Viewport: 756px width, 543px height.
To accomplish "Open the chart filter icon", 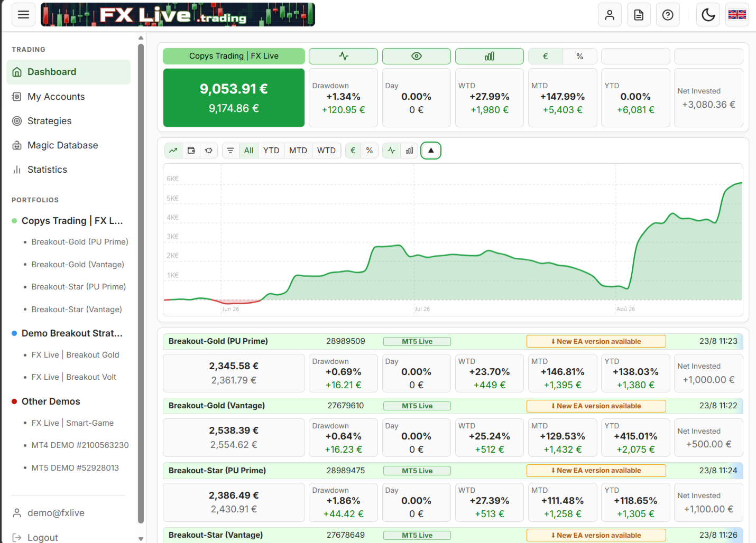I will [x=231, y=151].
